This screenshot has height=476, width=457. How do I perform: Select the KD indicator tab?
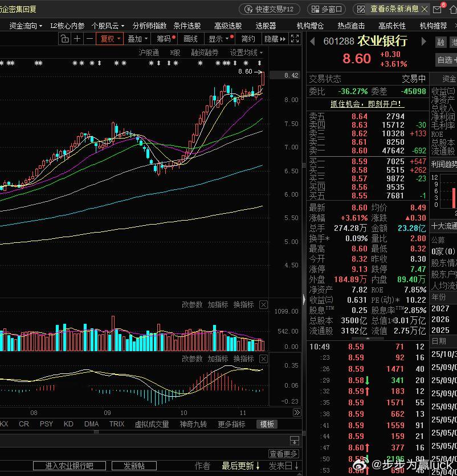coord(68,424)
